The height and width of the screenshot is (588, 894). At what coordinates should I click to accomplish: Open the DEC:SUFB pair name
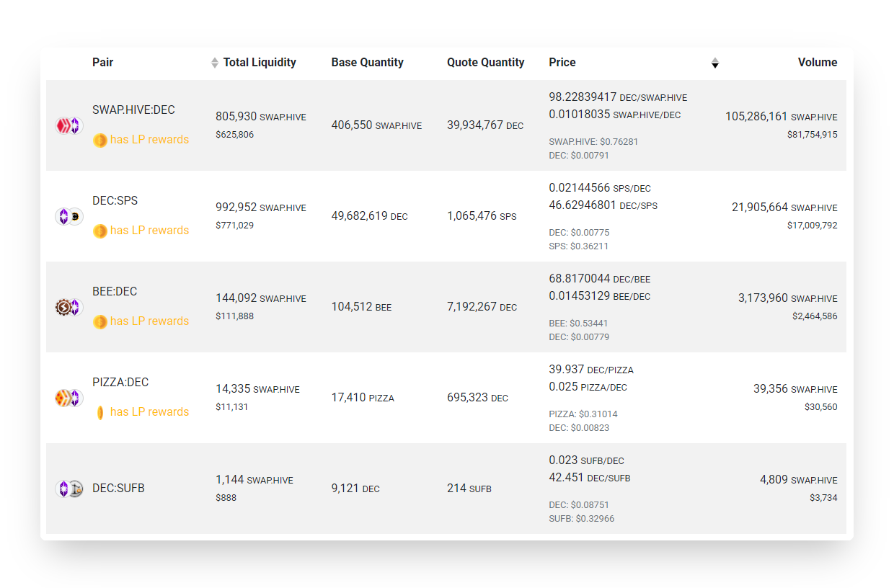click(x=118, y=488)
